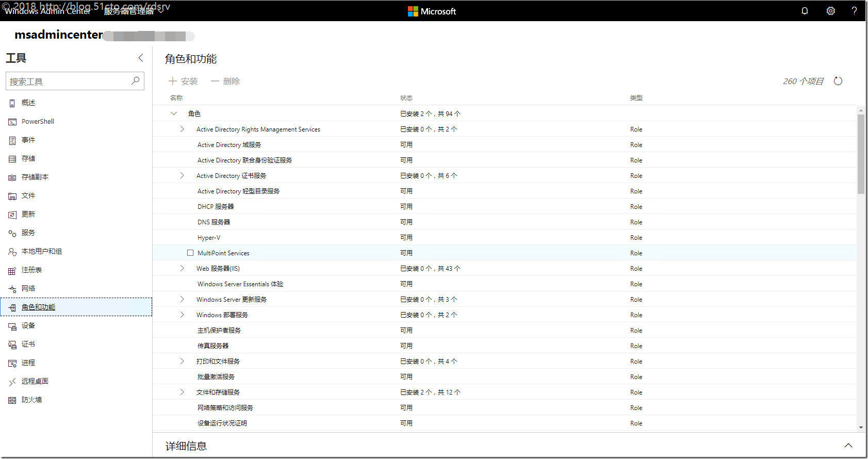The height and width of the screenshot is (459, 868).
Task: Click the 进程 processes icon
Action: [x=12, y=363]
